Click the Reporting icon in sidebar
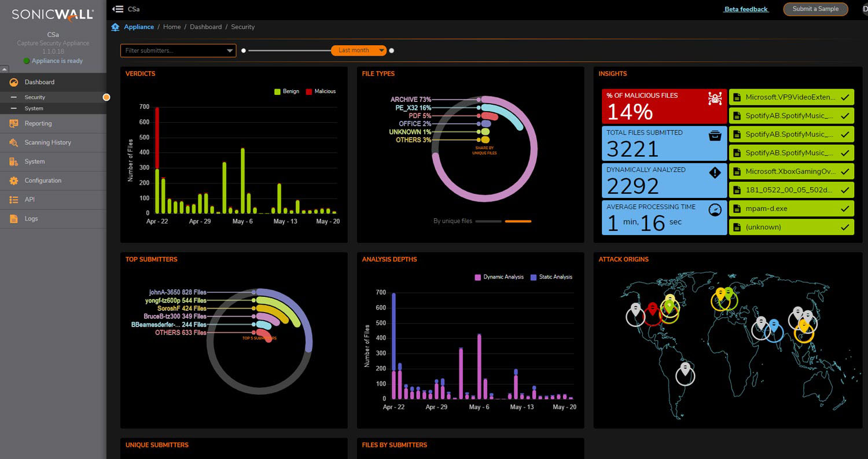The height and width of the screenshot is (459, 868). coord(14,123)
